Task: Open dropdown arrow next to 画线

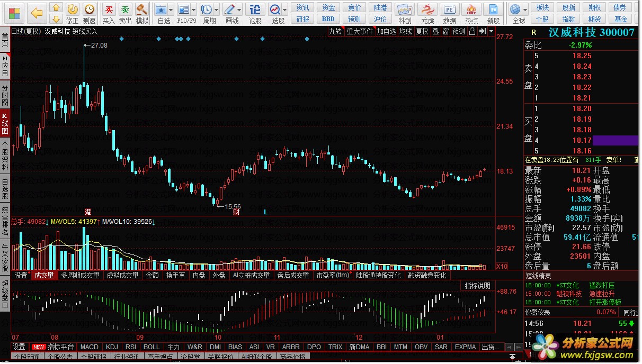Action: tap(239, 10)
